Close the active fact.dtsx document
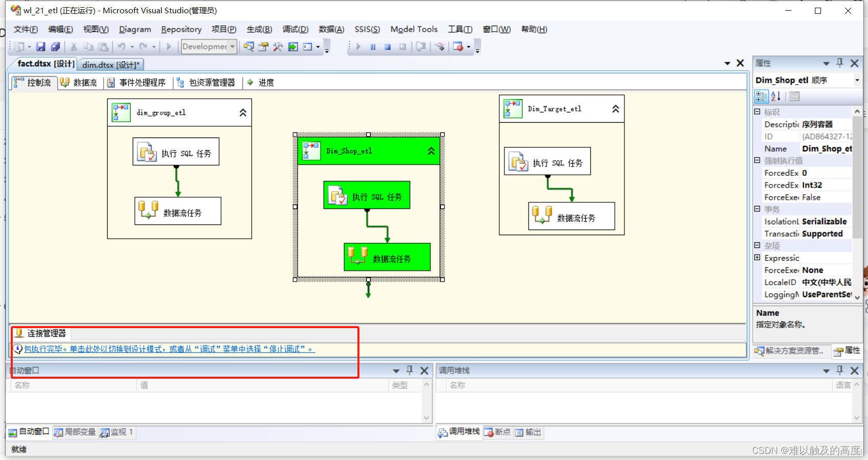Image resolution: width=868 pixels, height=460 pixels. [x=740, y=63]
